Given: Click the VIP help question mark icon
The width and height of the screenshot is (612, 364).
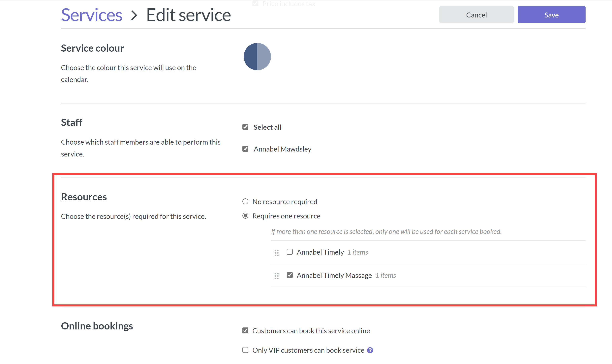Looking at the screenshot, I should pos(370,350).
